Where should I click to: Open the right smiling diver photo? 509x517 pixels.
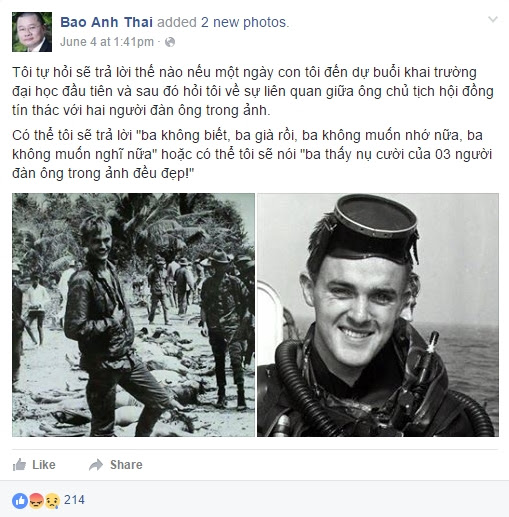click(x=378, y=315)
